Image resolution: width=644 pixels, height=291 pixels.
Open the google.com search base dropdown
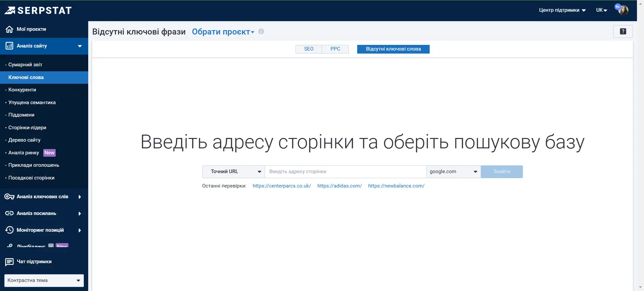click(453, 171)
